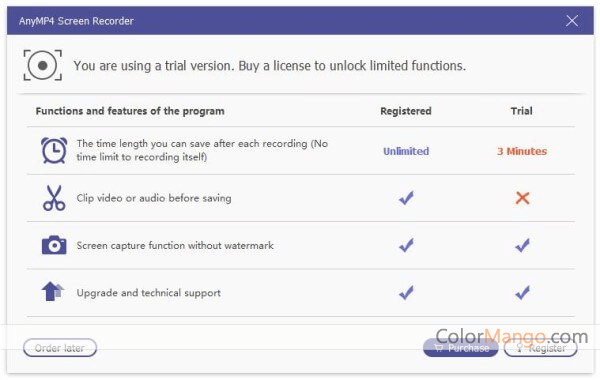Click the Unlimited text in Registered column
This screenshot has width=600, height=380.
pos(406,151)
